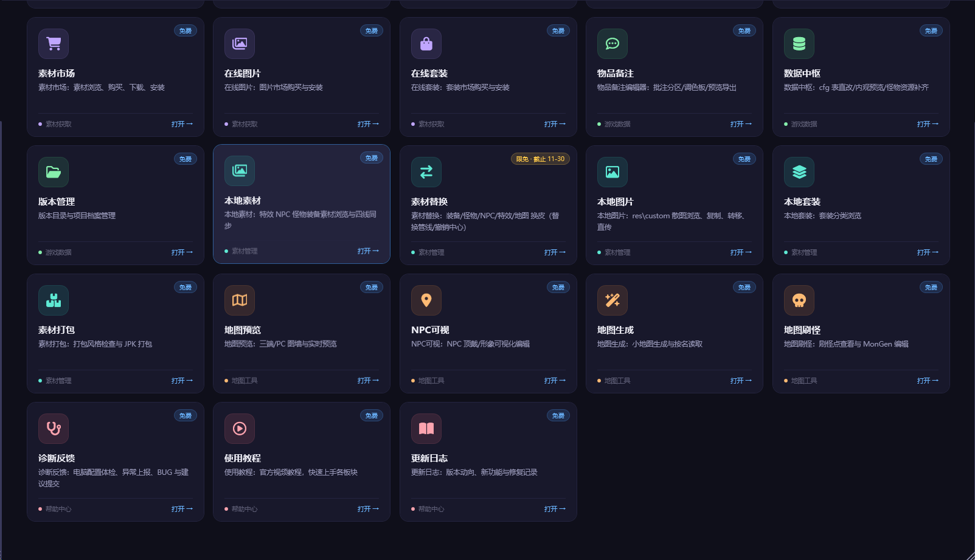The image size is (975, 560).
Task: Click the 素材打包 card title
Action: (x=57, y=330)
